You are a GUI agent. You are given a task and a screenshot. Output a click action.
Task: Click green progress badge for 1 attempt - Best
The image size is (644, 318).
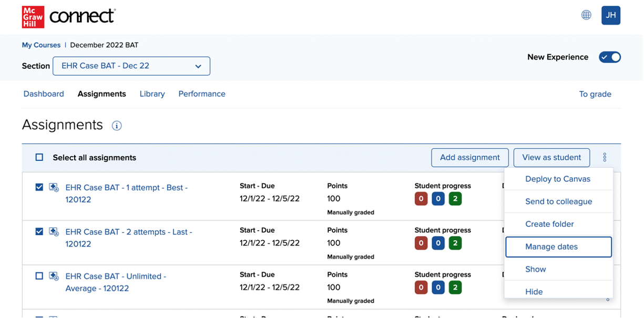(x=455, y=199)
